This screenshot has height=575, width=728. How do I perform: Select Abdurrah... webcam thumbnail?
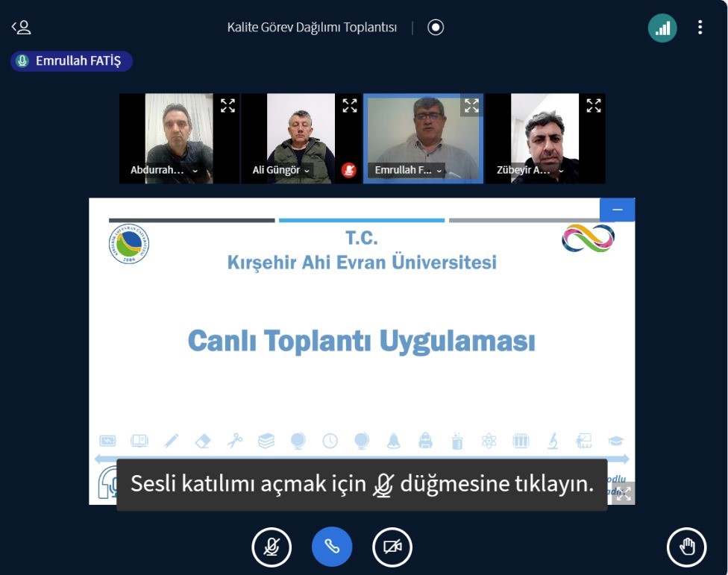click(x=179, y=138)
